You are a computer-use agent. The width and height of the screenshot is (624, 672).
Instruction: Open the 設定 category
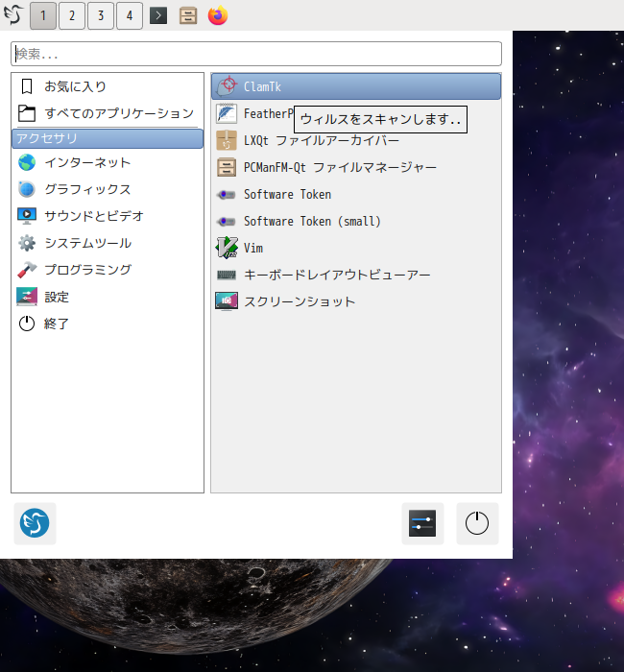click(x=108, y=297)
